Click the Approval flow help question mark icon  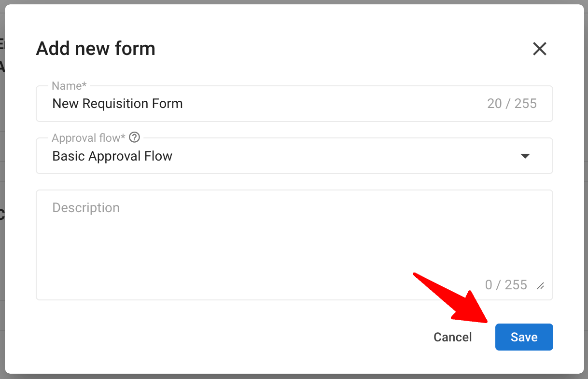click(x=135, y=137)
